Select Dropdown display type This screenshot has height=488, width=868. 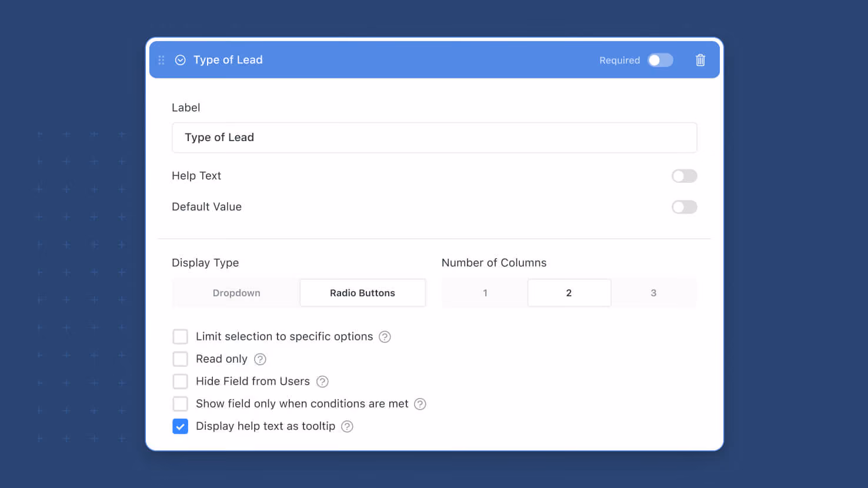(236, 293)
